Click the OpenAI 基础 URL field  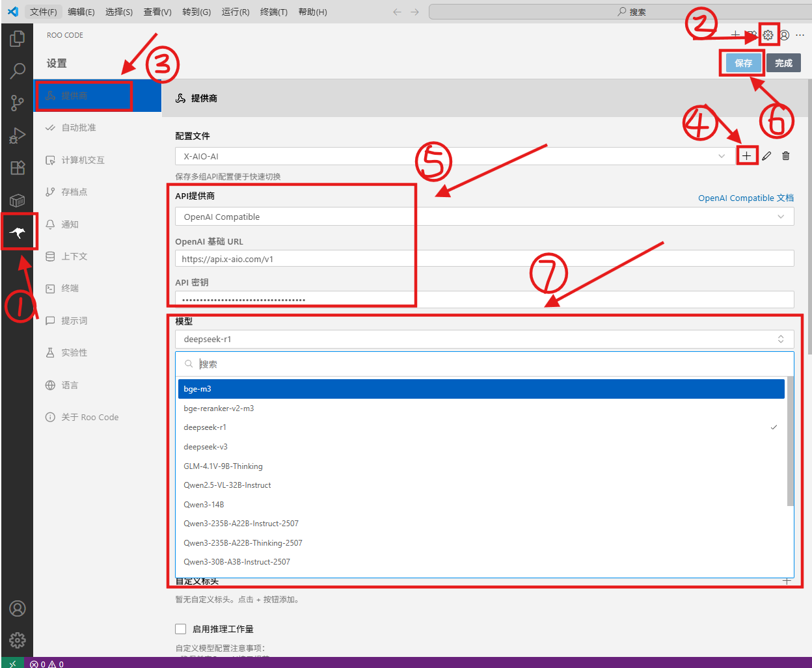tap(485, 259)
